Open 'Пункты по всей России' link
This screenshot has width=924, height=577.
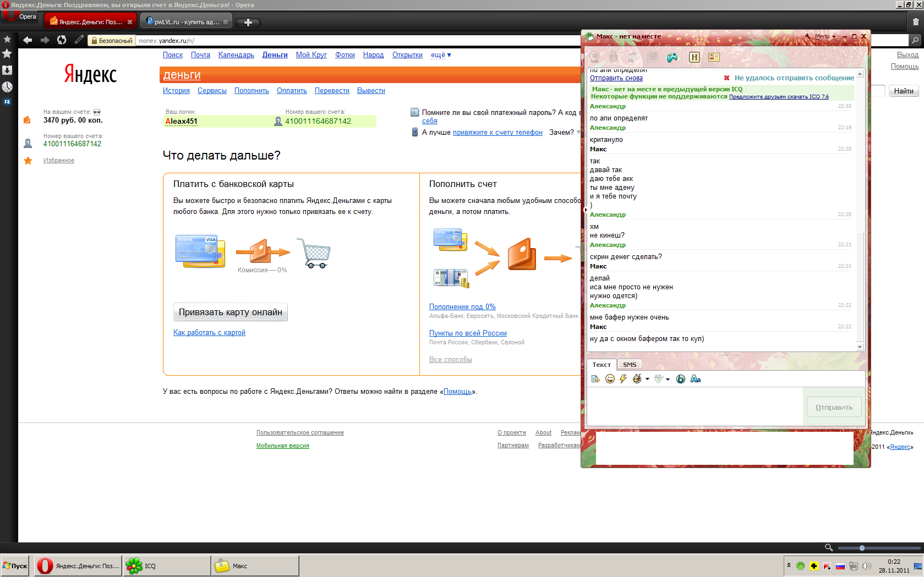tap(468, 333)
